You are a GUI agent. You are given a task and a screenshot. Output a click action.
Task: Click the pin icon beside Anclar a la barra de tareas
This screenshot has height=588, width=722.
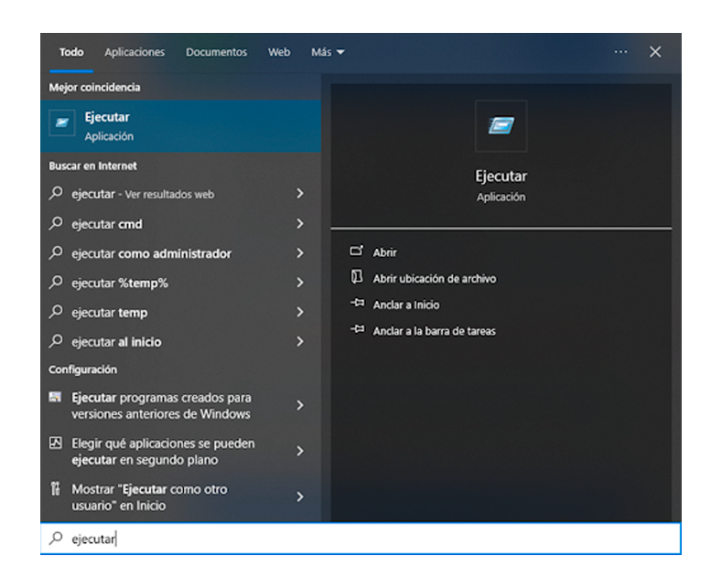click(x=357, y=331)
